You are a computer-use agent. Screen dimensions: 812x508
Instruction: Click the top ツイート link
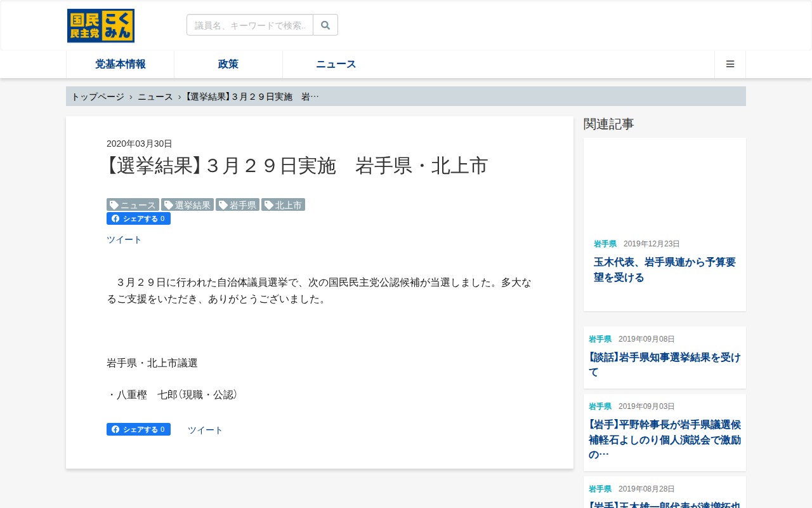click(x=124, y=239)
